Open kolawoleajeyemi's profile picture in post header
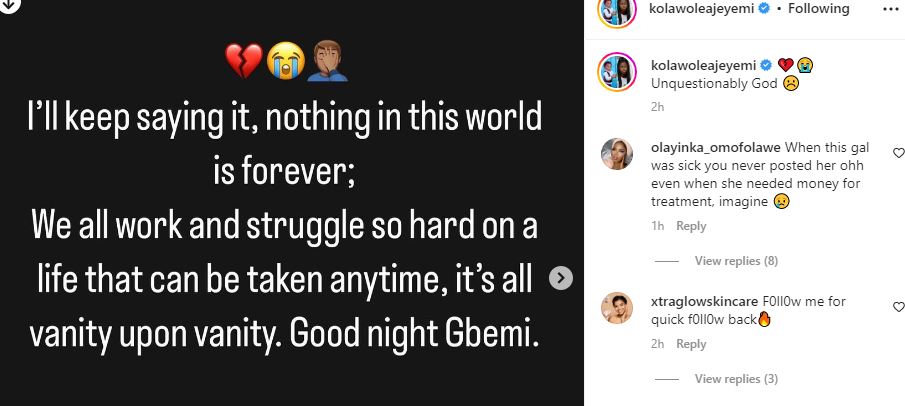905x406 pixels. click(617, 10)
